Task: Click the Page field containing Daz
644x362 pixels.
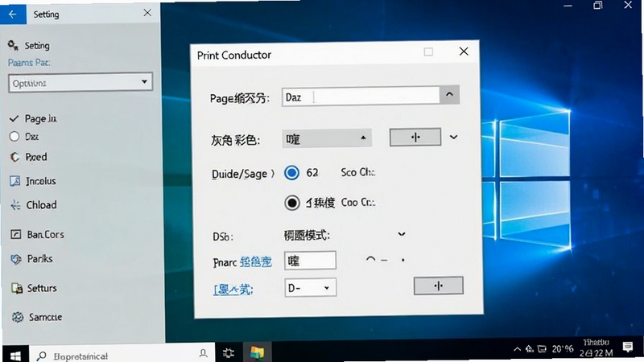Action: tap(361, 97)
